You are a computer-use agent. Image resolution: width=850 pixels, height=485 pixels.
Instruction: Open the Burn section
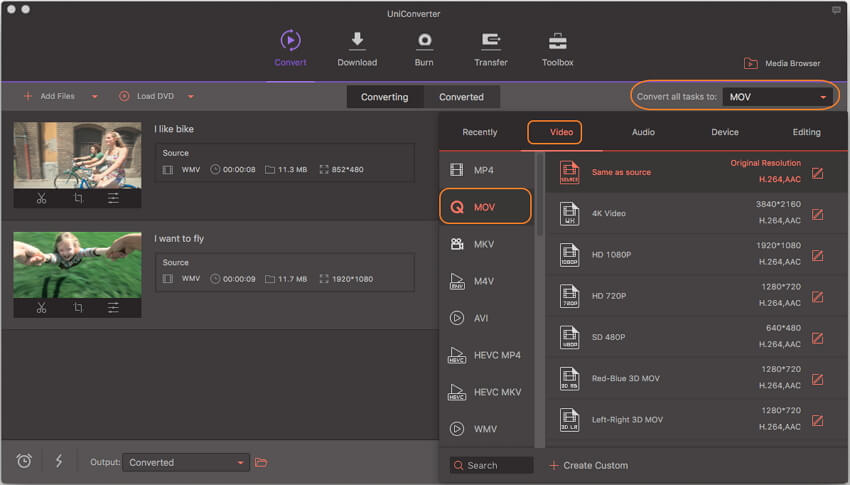(x=424, y=48)
